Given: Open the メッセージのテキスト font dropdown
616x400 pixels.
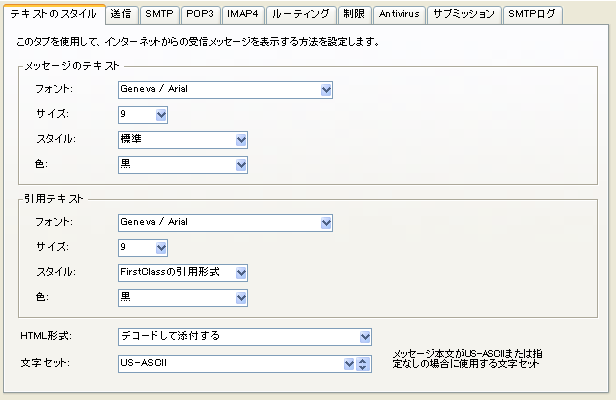Looking at the screenshot, I should [x=225, y=90].
